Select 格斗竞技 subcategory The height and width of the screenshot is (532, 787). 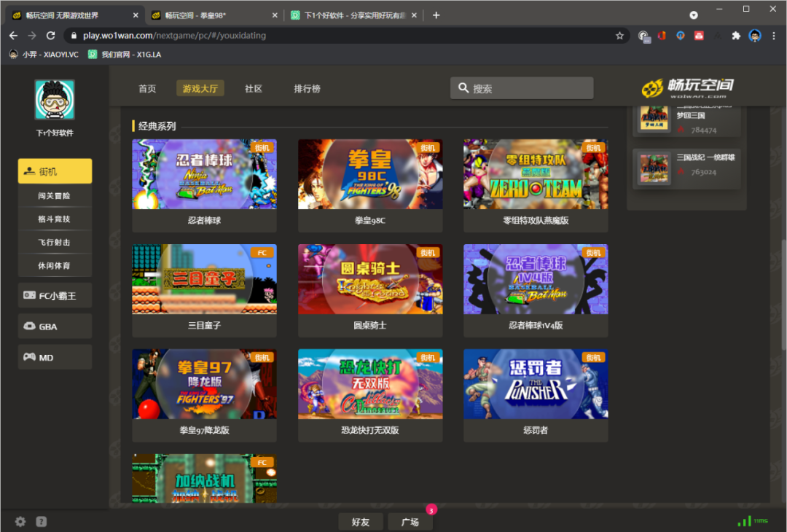point(55,219)
